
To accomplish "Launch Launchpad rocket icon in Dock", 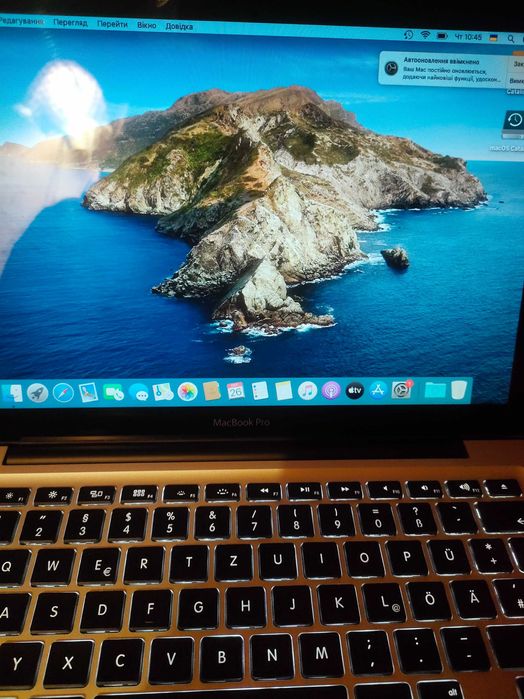I will point(37,393).
